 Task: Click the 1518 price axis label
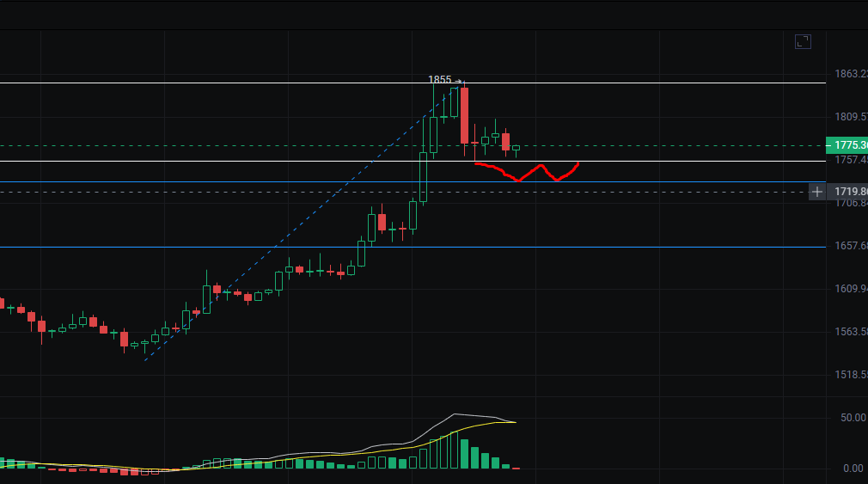pyautogui.click(x=851, y=375)
